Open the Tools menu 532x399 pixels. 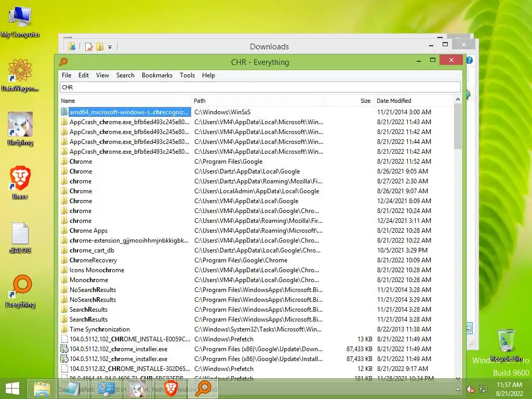coord(187,75)
